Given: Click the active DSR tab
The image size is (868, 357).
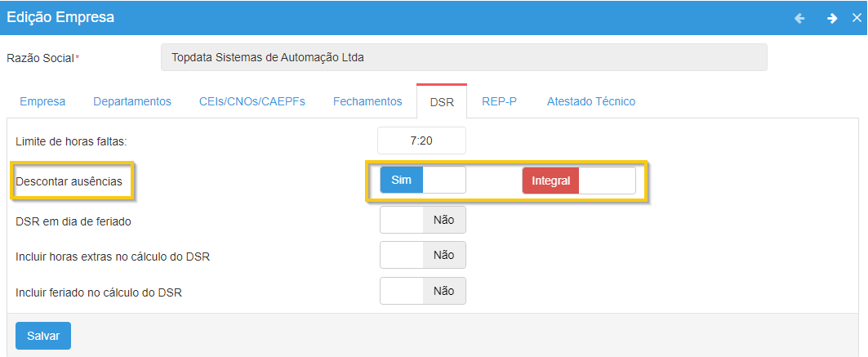Looking at the screenshot, I should click(x=442, y=102).
